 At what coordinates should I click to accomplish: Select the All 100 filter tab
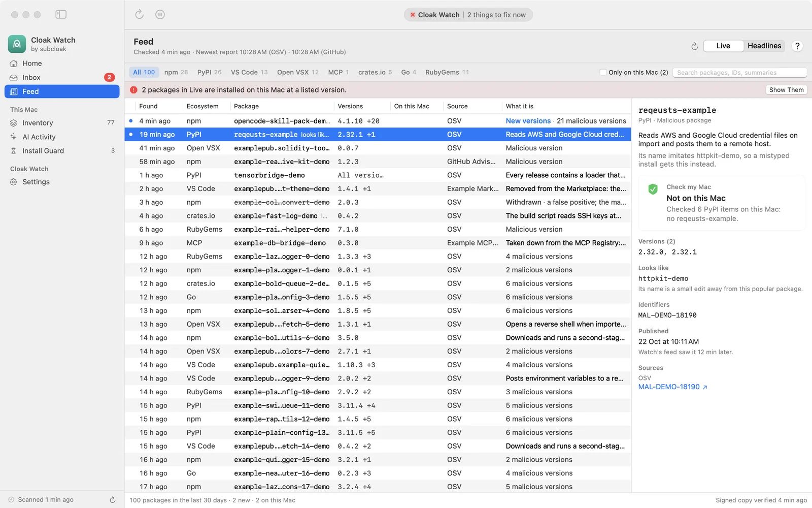click(144, 73)
